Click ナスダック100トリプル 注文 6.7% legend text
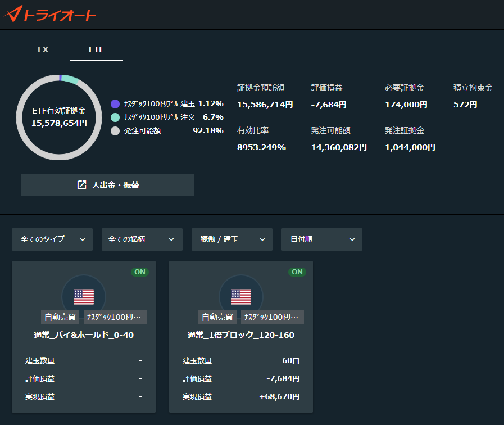 coord(174,117)
